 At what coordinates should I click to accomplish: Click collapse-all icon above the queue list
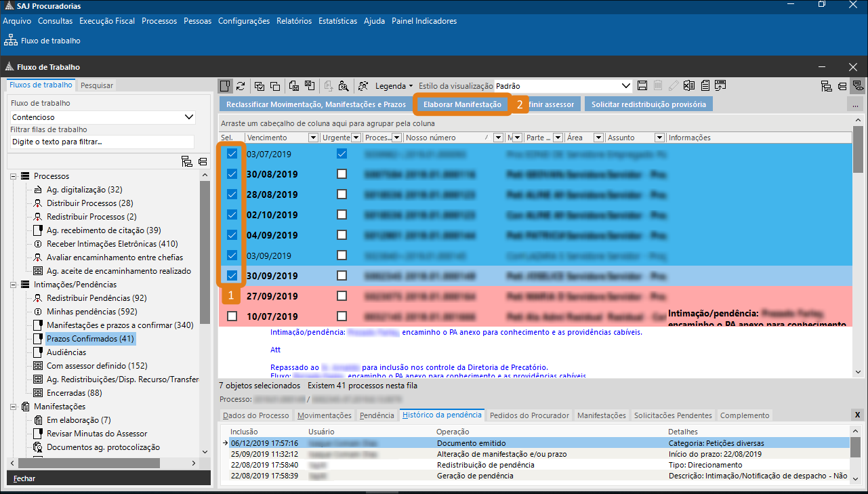click(x=202, y=161)
